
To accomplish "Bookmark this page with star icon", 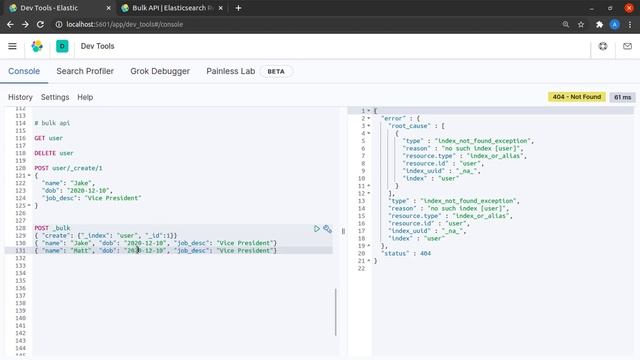I will coord(581,24).
